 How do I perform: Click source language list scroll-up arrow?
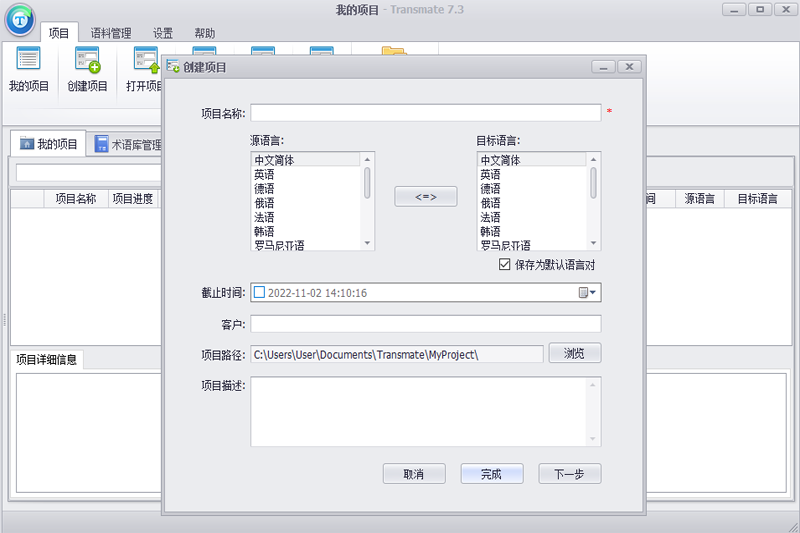click(x=367, y=160)
